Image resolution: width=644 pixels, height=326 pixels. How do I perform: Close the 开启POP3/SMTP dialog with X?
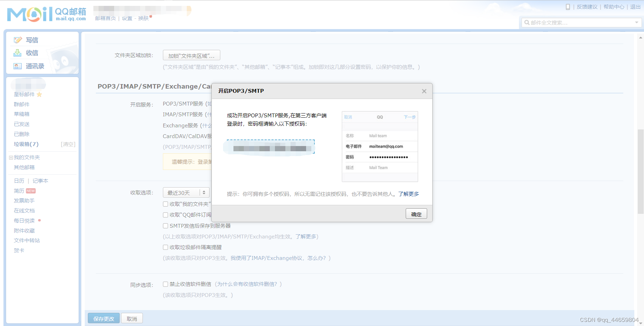click(x=424, y=91)
